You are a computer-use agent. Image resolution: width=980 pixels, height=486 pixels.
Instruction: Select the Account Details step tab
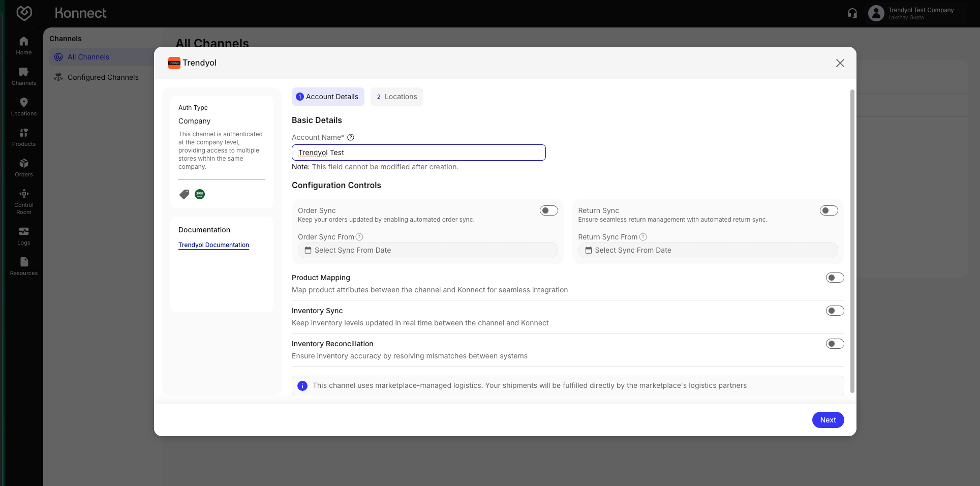click(328, 97)
